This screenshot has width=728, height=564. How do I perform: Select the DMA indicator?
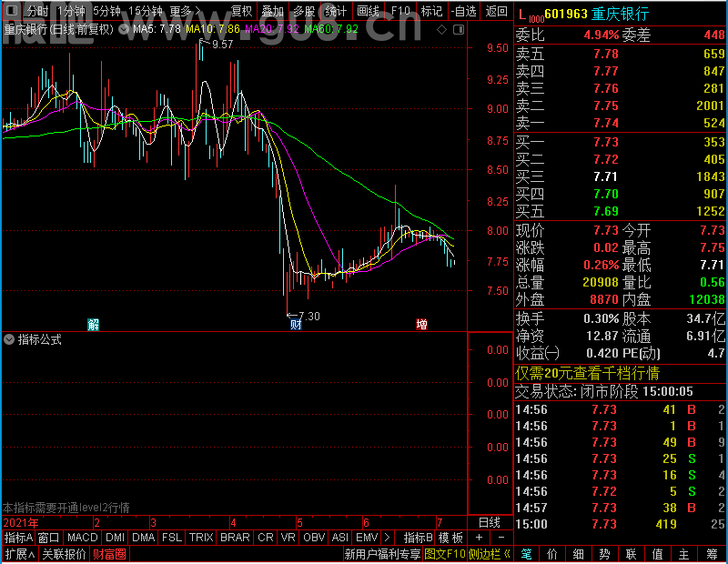pos(144,538)
